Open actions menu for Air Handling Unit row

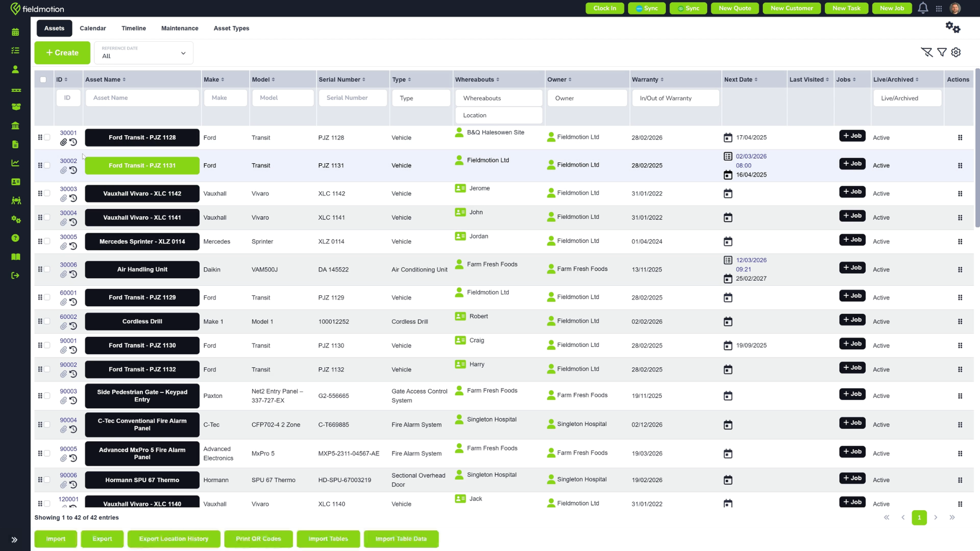tap(960, 269)
